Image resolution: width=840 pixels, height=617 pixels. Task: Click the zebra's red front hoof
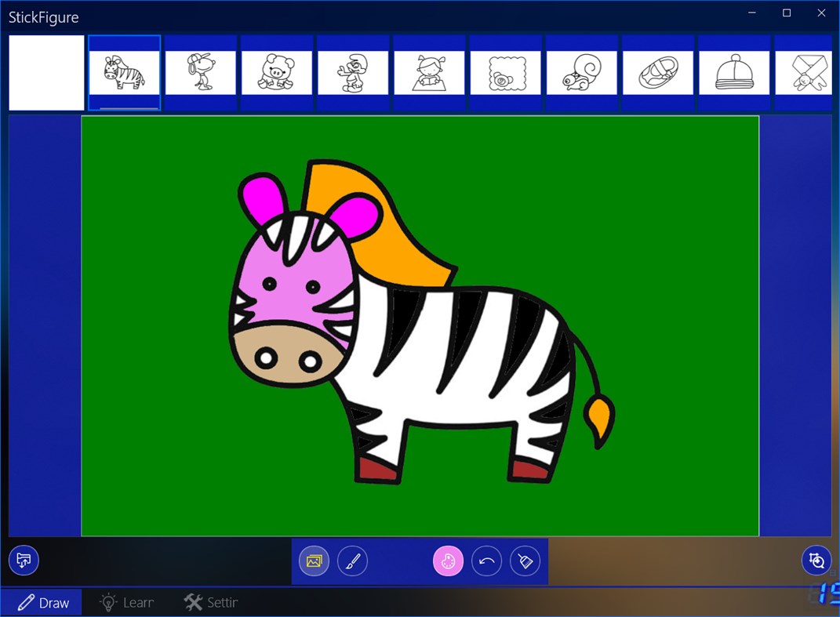click(x=378, y=469)
